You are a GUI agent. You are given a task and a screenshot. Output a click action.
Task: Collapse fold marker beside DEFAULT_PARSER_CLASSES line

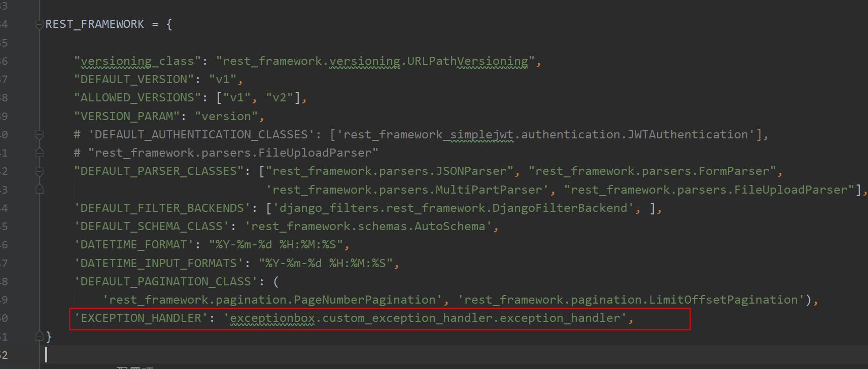[x=40, y=172]
